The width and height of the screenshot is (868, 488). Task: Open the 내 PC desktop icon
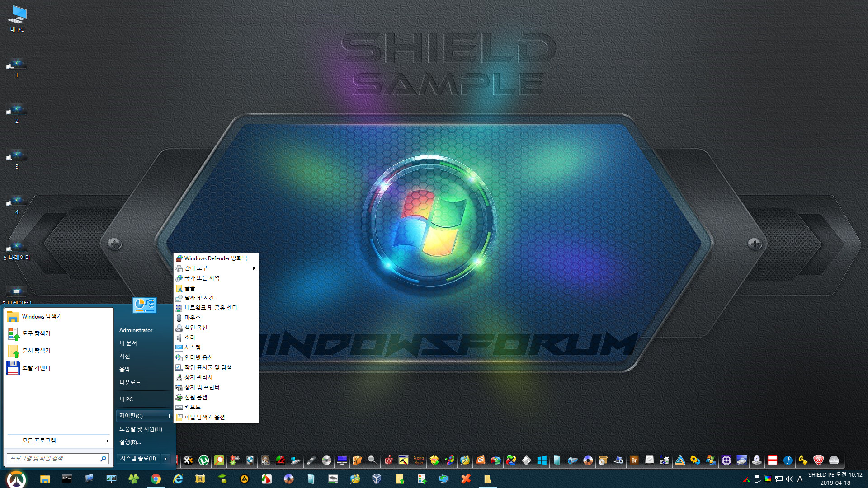[x=17, y=19]
